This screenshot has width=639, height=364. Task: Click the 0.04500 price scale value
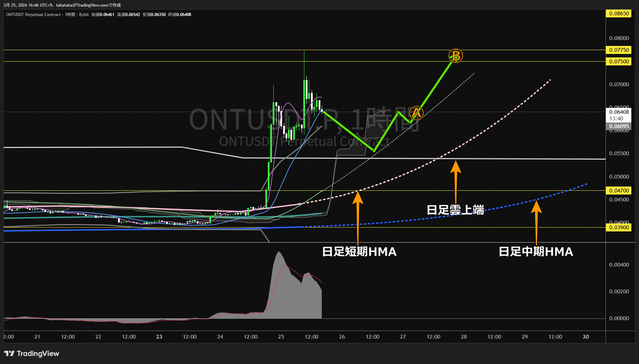point(619,200)
